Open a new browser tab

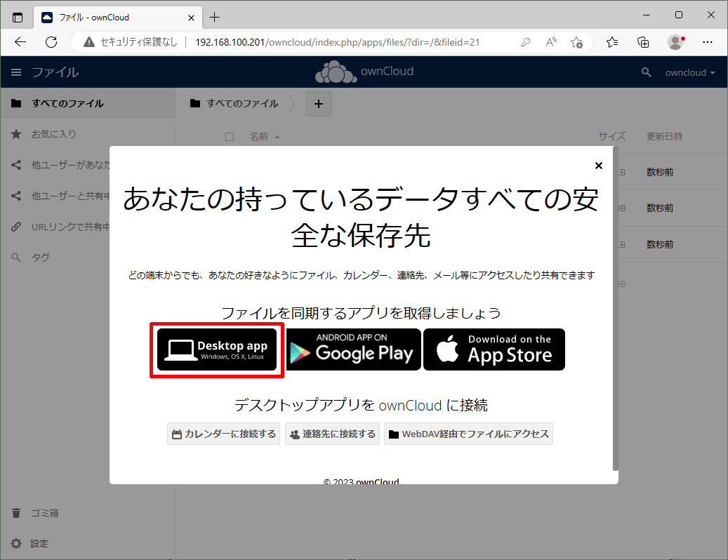pyautogui.click(x=215, y=18)
